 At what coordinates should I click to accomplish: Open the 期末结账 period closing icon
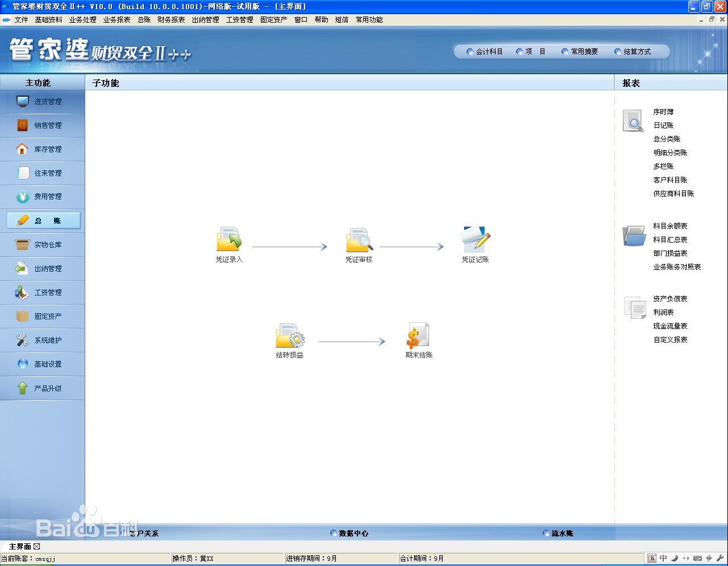pyautogui.click(x=419, y=336)
